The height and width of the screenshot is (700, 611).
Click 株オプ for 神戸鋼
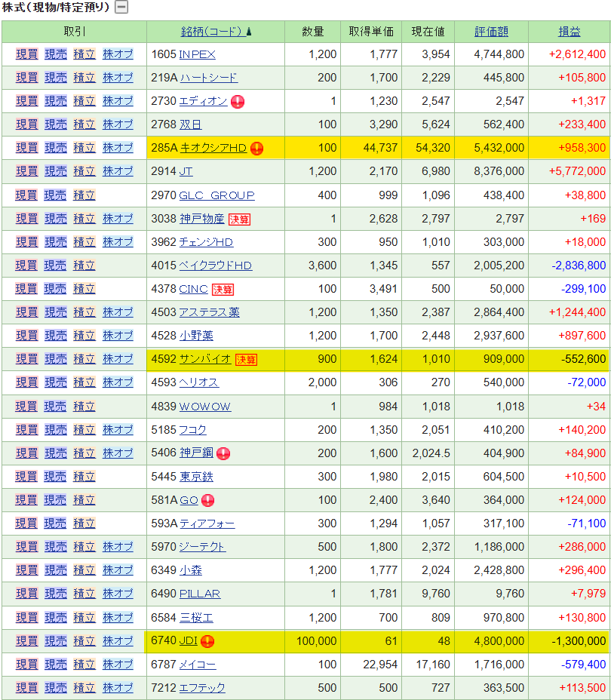point(118,453)
